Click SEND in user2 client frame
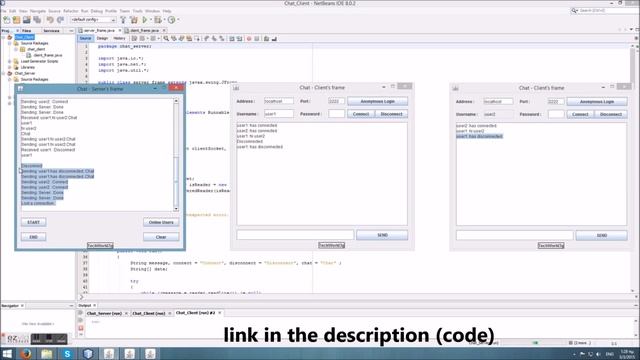This screenshot has height=360, width=640. tap(602, 236)
